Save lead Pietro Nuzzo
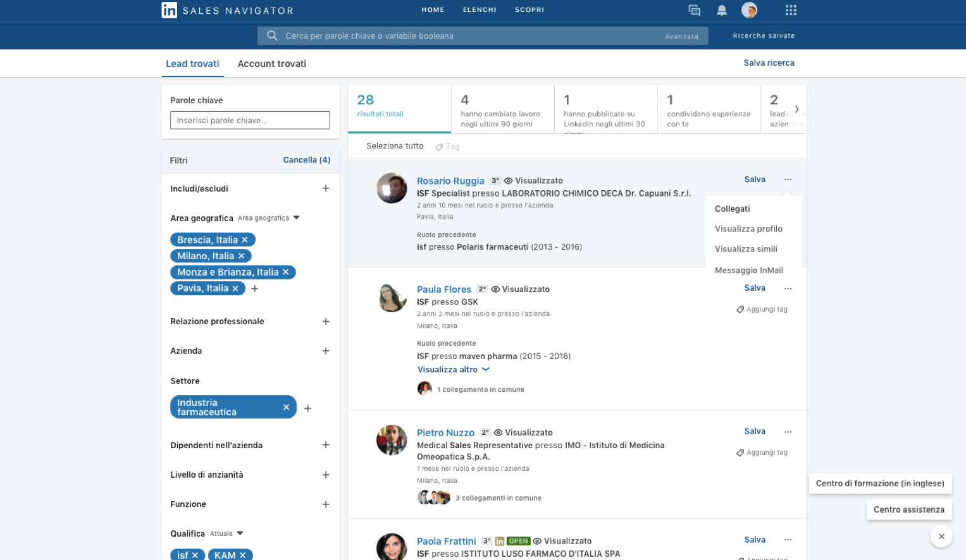 coord(755,432)
